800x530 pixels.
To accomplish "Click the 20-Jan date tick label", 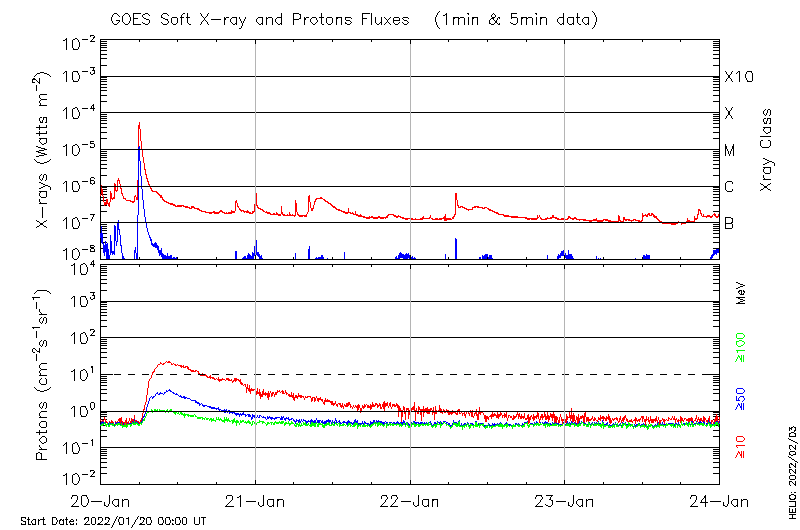I will tap(101, 502).
